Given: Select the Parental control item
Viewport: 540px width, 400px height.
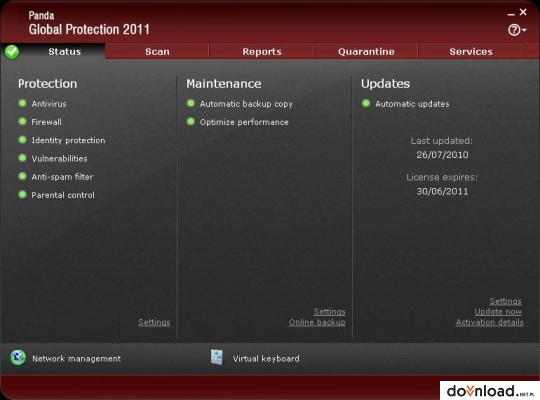Looking at the screenshot, I should coord(63,195).
